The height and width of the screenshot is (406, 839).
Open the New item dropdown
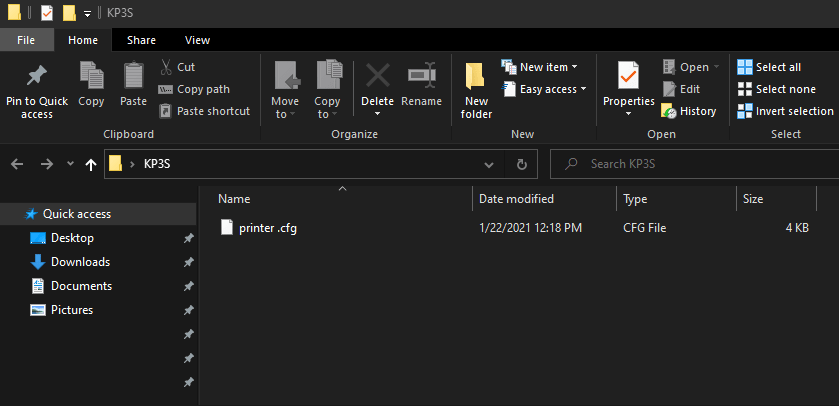tap(575, 67)
